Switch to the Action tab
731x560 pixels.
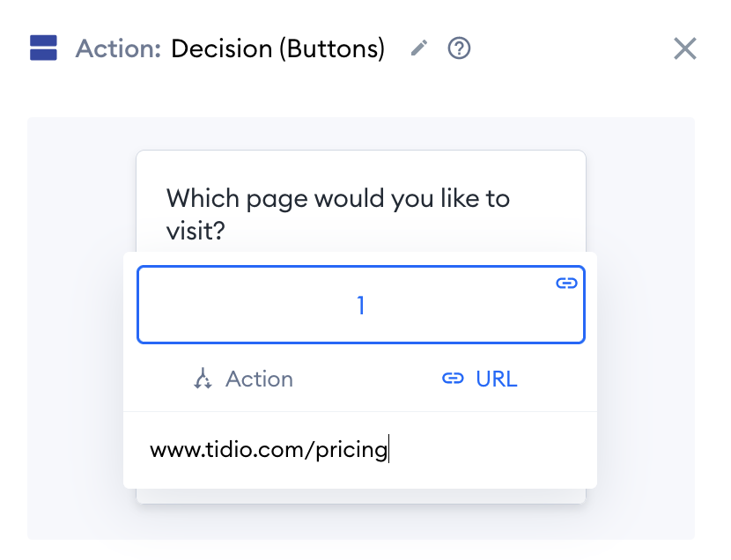click(243, 379)
